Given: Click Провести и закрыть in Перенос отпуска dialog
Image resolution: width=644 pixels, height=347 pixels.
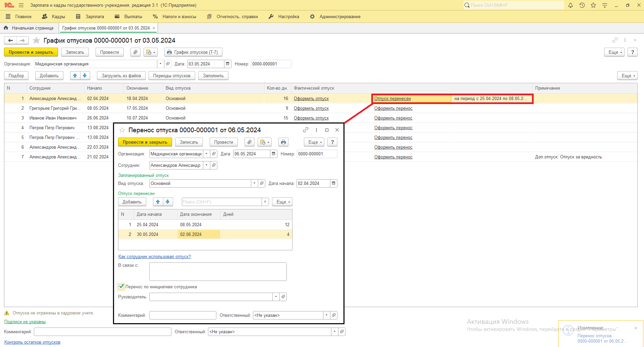Looking at the screenshot, I should click(x=145, y=142).
